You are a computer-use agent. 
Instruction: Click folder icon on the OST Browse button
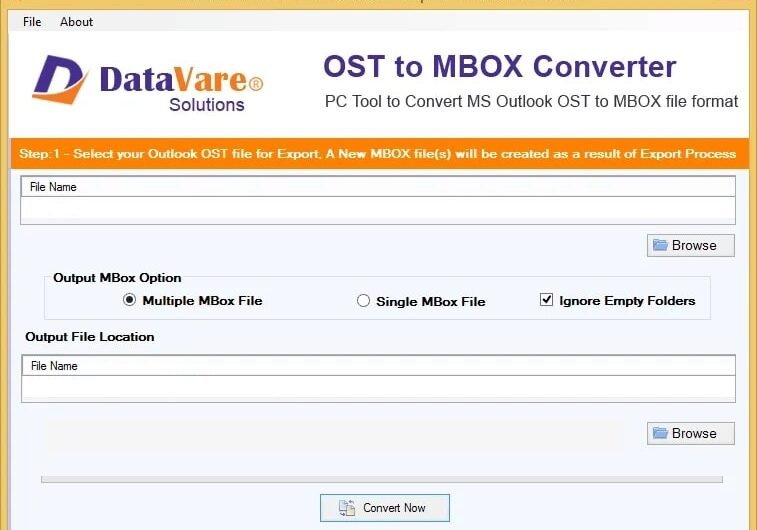click(660, 245)
